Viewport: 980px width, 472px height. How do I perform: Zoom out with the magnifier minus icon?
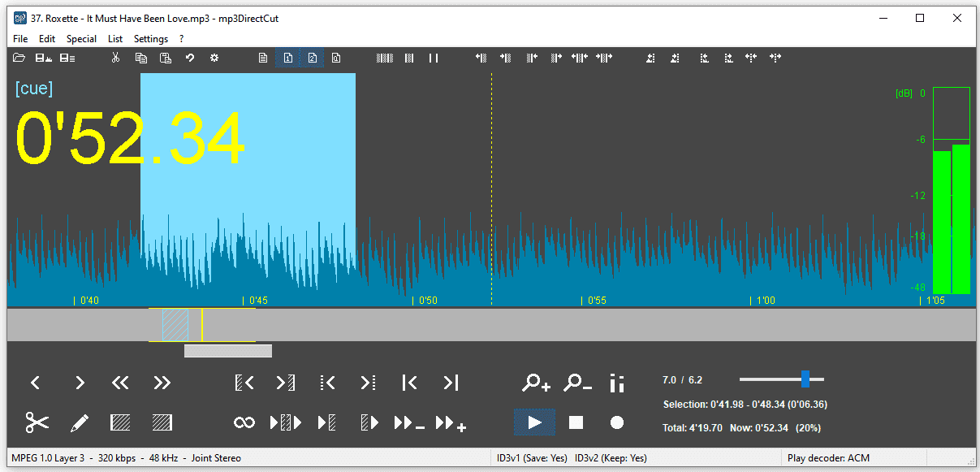(x=577, y=382)
